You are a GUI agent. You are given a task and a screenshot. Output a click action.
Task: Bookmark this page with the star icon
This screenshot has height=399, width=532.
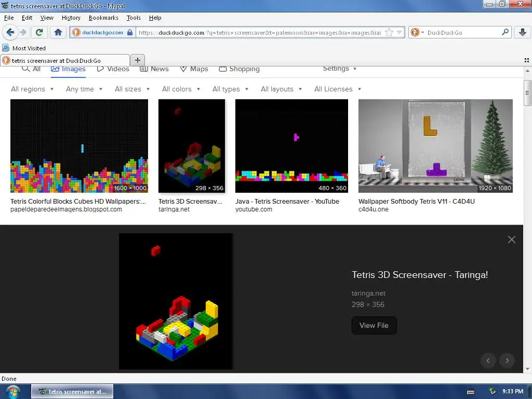coord(389,33)
